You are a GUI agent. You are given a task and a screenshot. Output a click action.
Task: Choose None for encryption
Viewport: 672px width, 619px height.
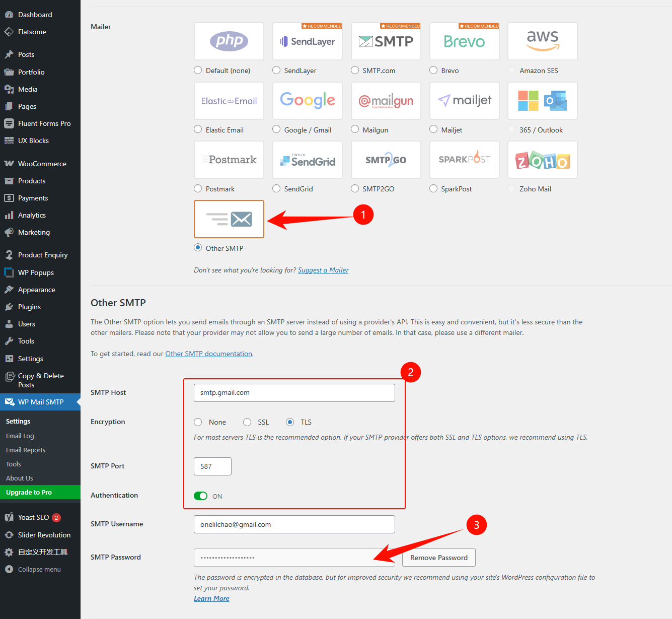coord(198,422)
